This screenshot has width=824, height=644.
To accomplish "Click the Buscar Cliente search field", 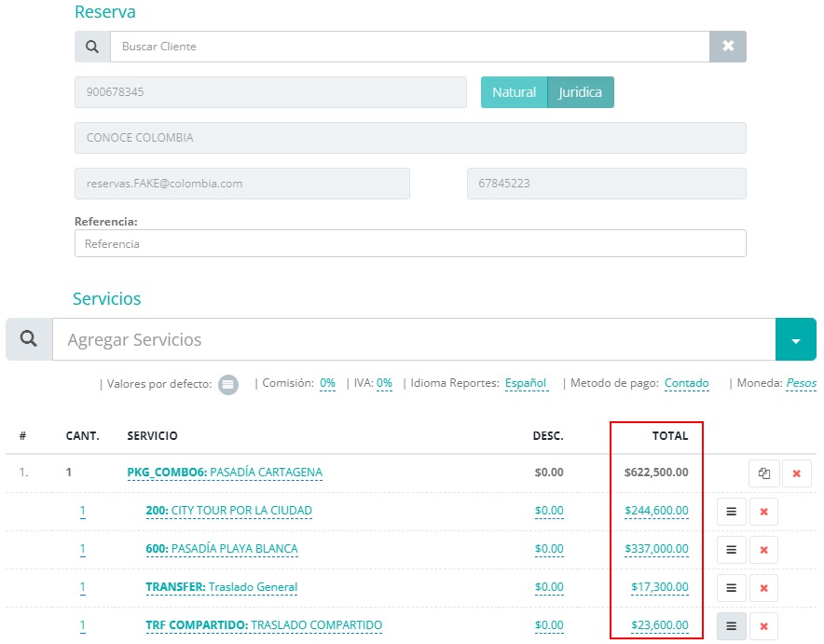I will [410, 47].
